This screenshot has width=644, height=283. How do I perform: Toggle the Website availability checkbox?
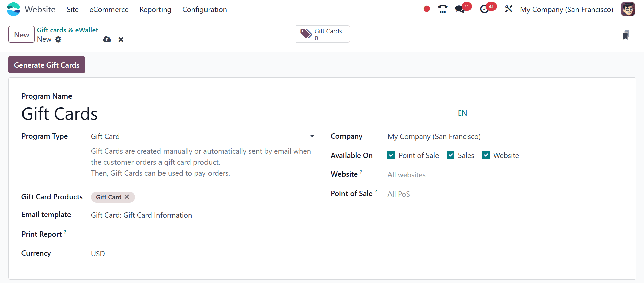[486, 155]
